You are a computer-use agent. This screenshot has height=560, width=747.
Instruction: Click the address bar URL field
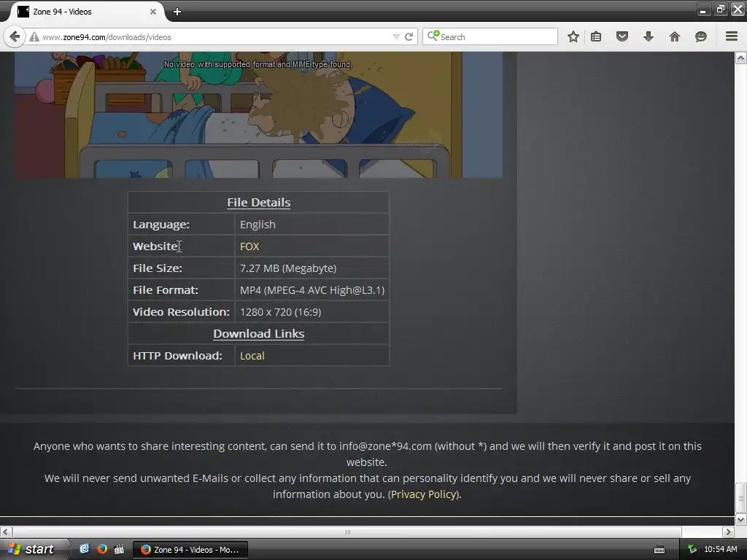[x=216, y=36]
